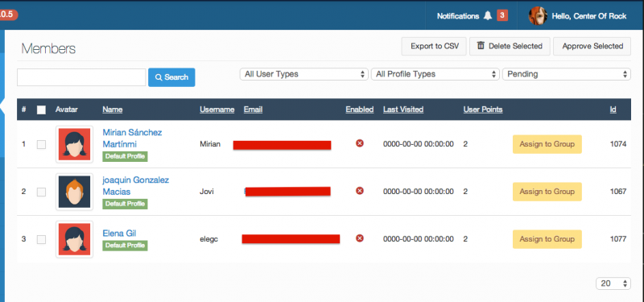Click Id value 1067
This screenshot has height=302, width=644.
point(618,192)
